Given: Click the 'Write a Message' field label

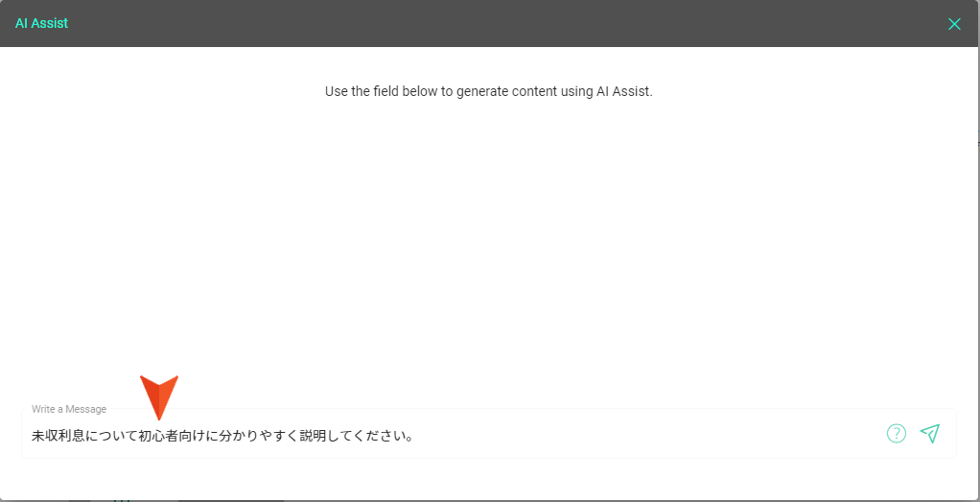Looking at the screenshot, I should (69, 409).
